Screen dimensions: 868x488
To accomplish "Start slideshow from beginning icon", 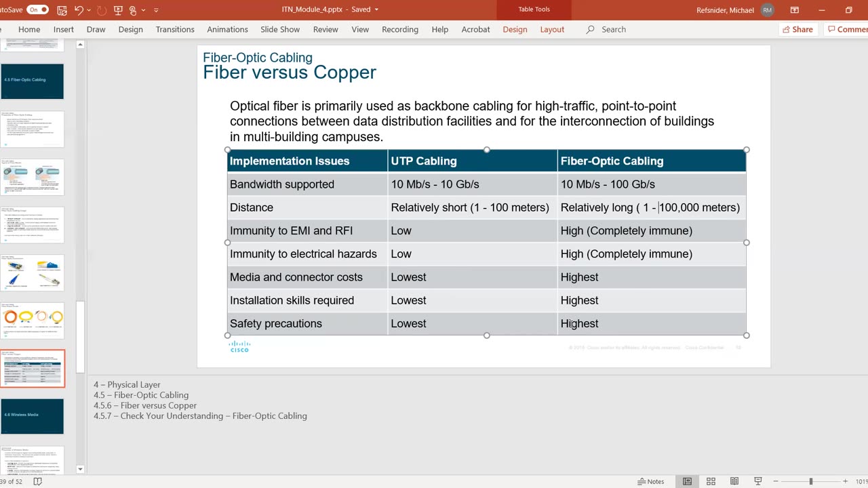I will (118, 10).
